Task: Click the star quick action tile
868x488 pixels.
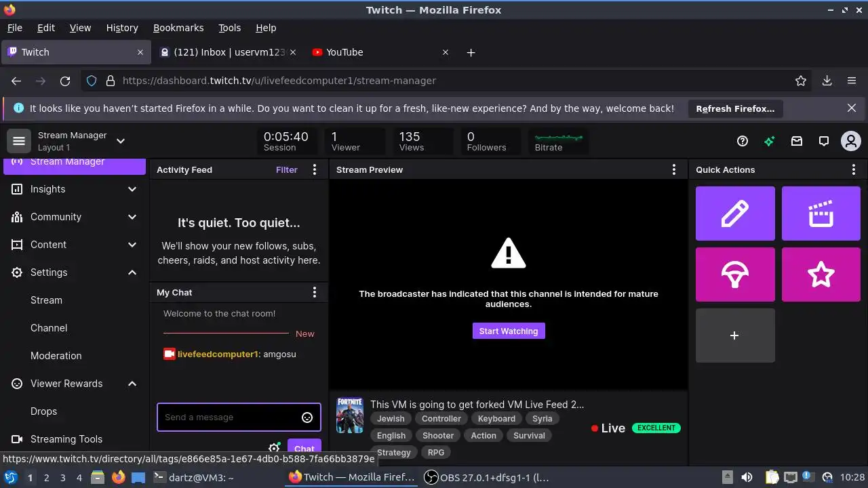Action: 821,274
